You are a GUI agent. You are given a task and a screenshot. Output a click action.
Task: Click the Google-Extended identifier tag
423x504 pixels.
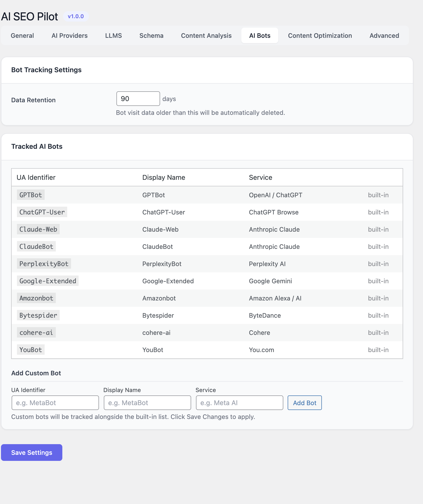(x=48, y=281)
